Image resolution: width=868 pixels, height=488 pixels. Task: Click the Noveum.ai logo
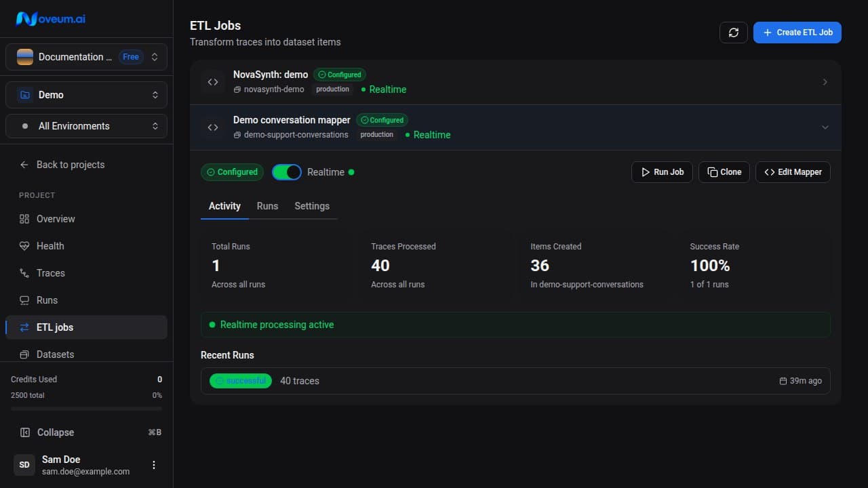point(51,19)
